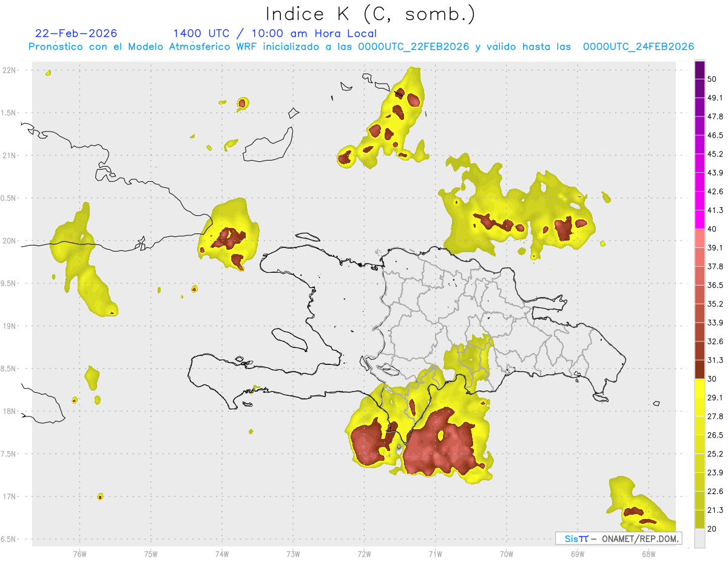Click the '19N' latitude label
This screenshot has height=562, width=728.
tap(10, 326)
